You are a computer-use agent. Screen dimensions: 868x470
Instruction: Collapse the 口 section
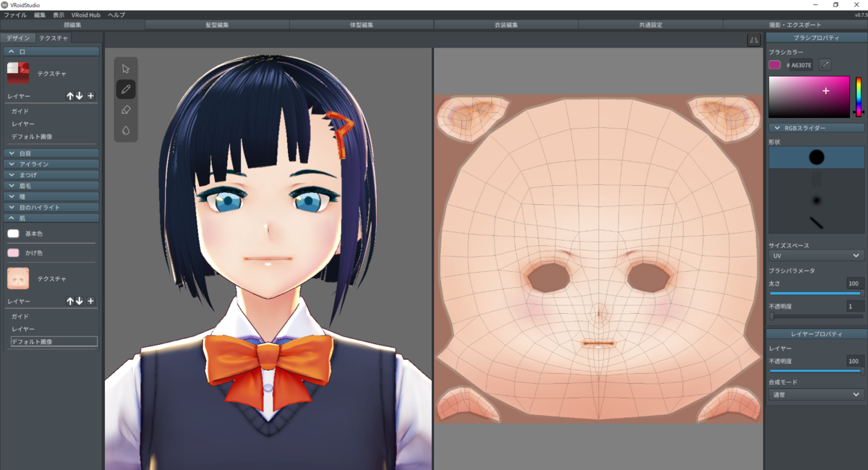[51, 52]
